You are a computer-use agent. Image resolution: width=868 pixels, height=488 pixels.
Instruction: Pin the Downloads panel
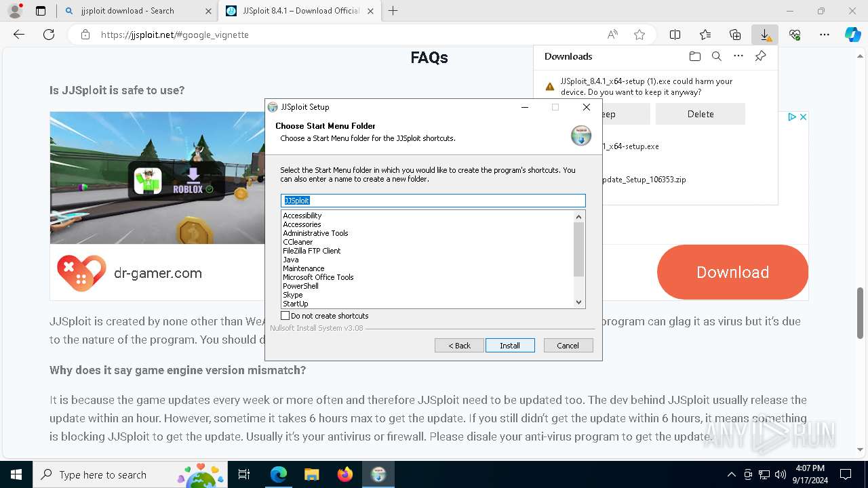761,56
